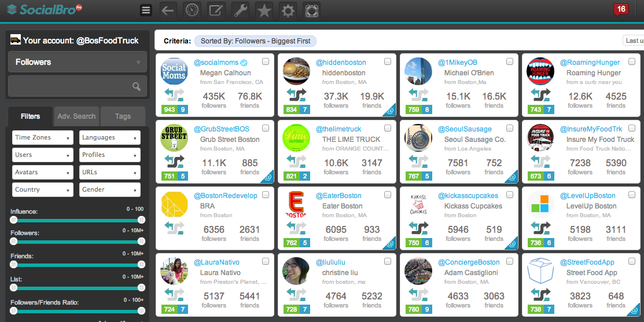The width and height of the screenshot is (644, 322).
Task: Click the verified badge next to @socialmoms
Action: click(244, 63)
